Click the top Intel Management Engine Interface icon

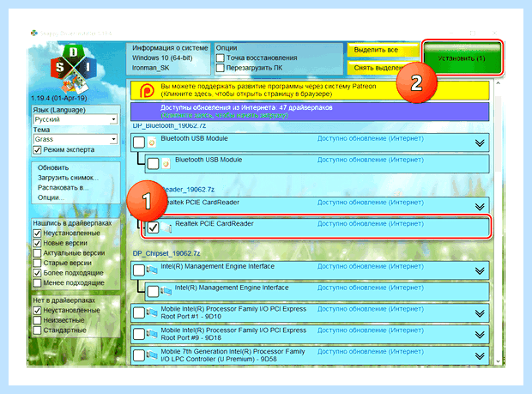(x=153, y=270)
